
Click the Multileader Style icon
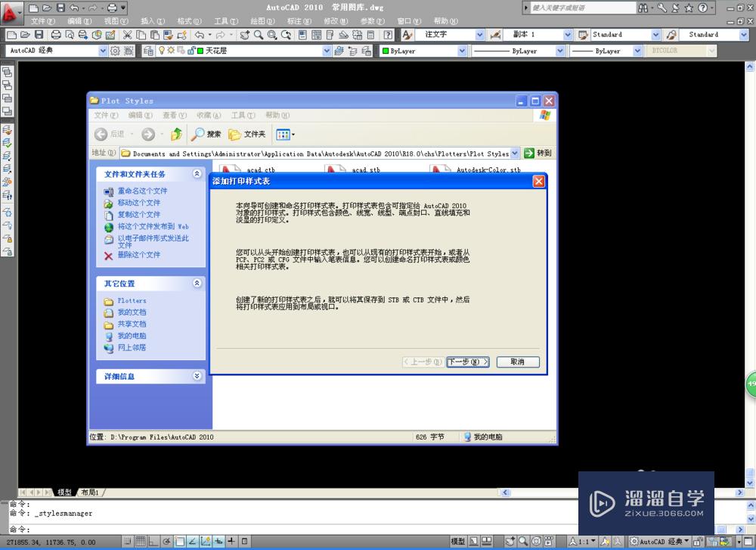pos(671,35)
